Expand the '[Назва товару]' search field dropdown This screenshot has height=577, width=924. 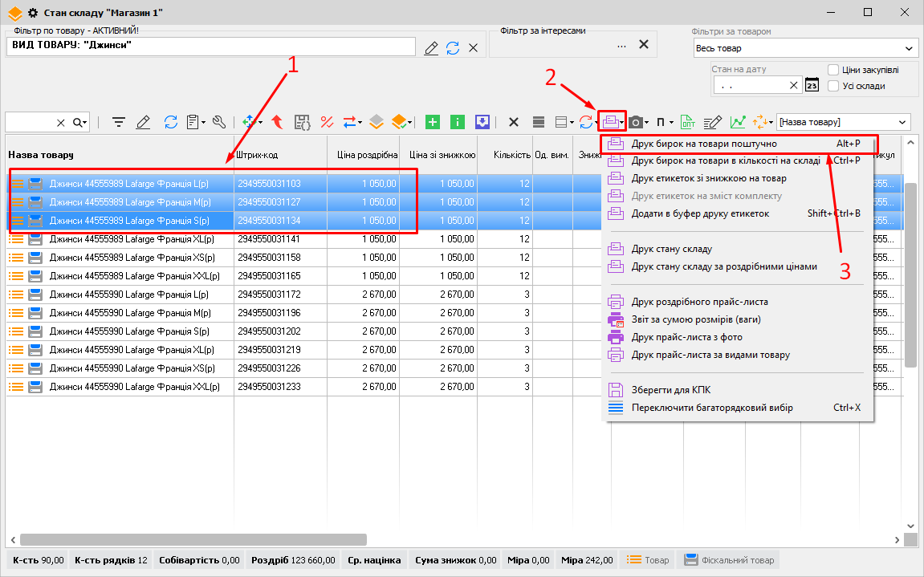tap(903, 122)
